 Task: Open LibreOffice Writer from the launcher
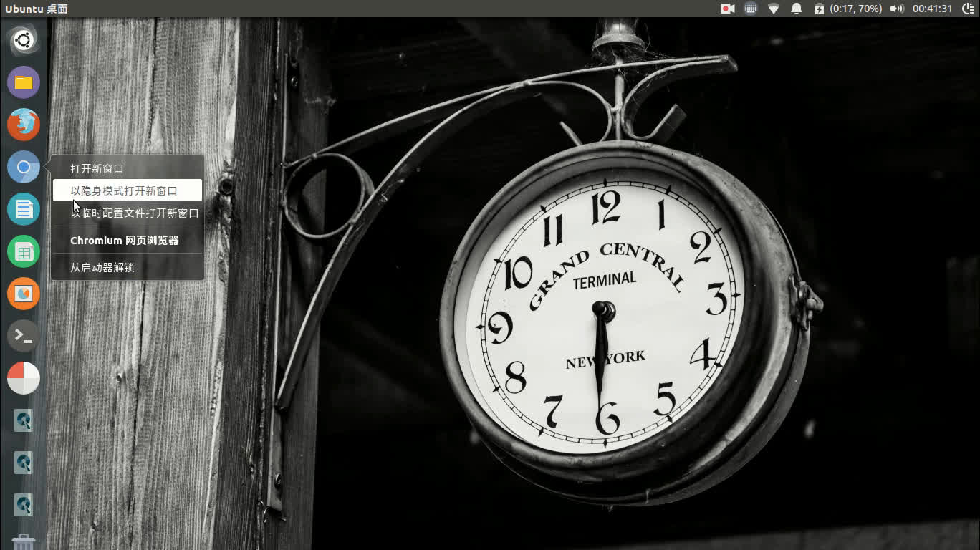click(x=24, y=209)
